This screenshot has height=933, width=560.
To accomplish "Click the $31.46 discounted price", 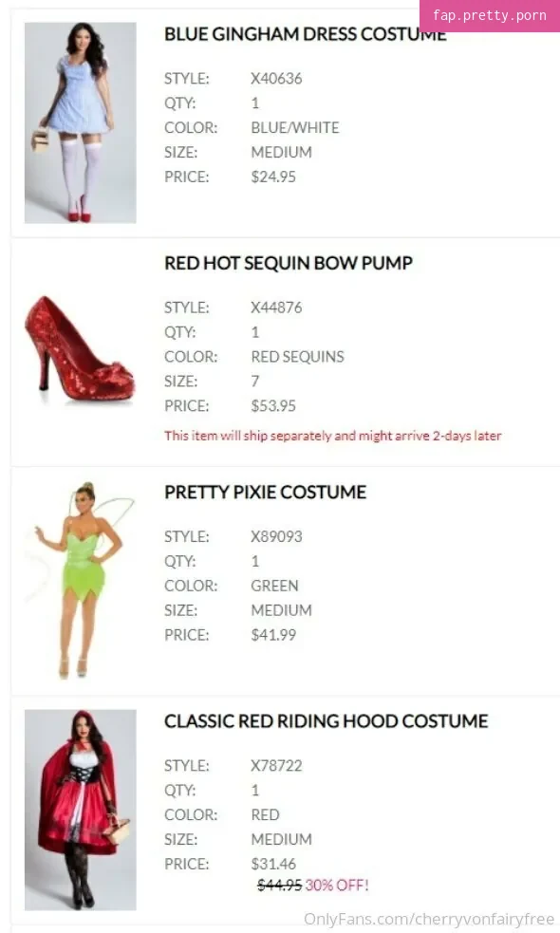I will 273,864.
